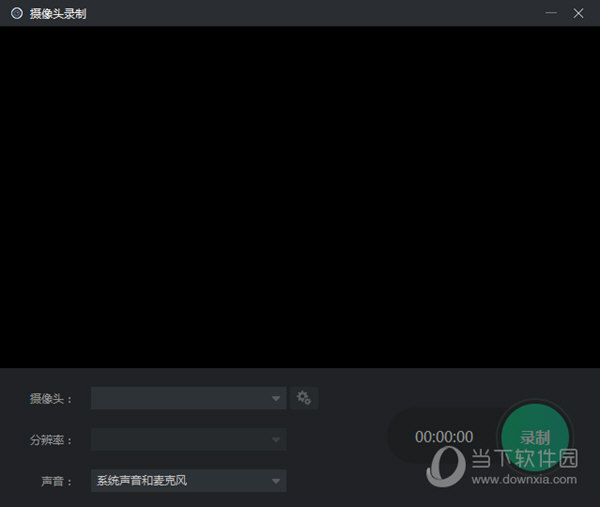Minimize the 摄像头录制 window
This screenshot has height=507, width=600.
tap(551, 13)
